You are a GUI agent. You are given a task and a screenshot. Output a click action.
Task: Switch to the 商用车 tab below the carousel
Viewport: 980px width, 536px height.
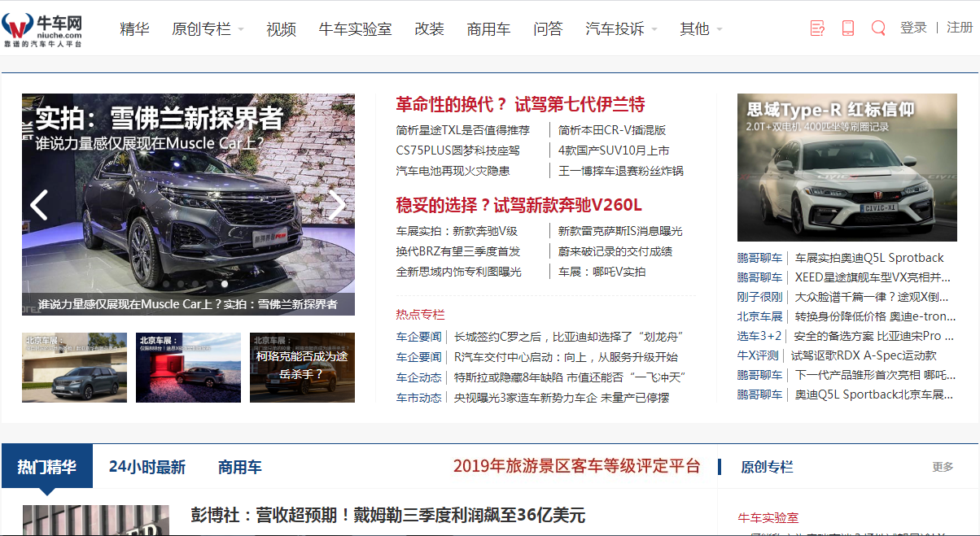coord(239,467)
